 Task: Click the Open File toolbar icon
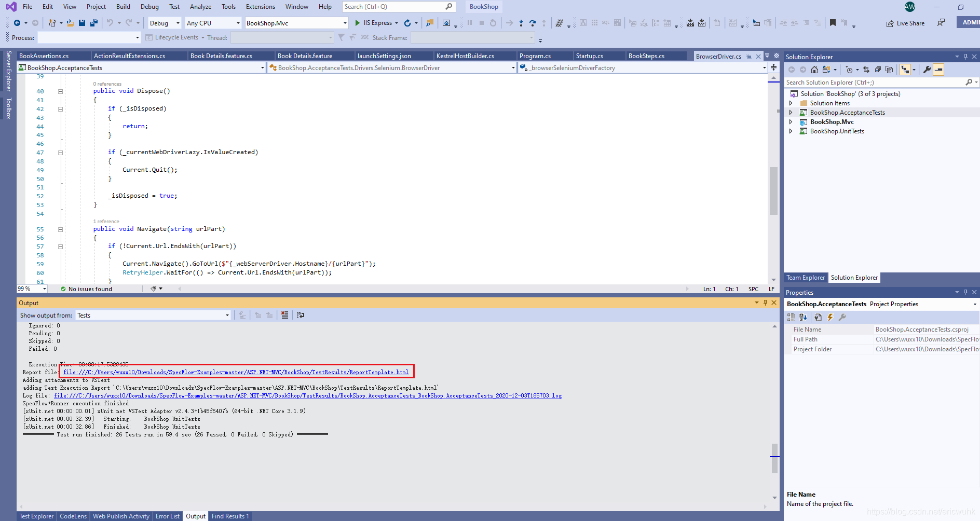70,23
